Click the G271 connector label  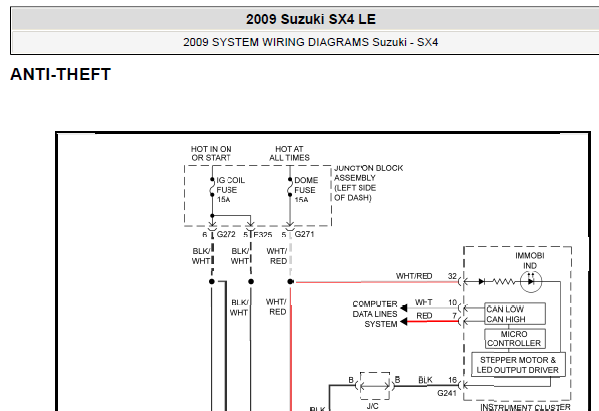click(304, 234)
